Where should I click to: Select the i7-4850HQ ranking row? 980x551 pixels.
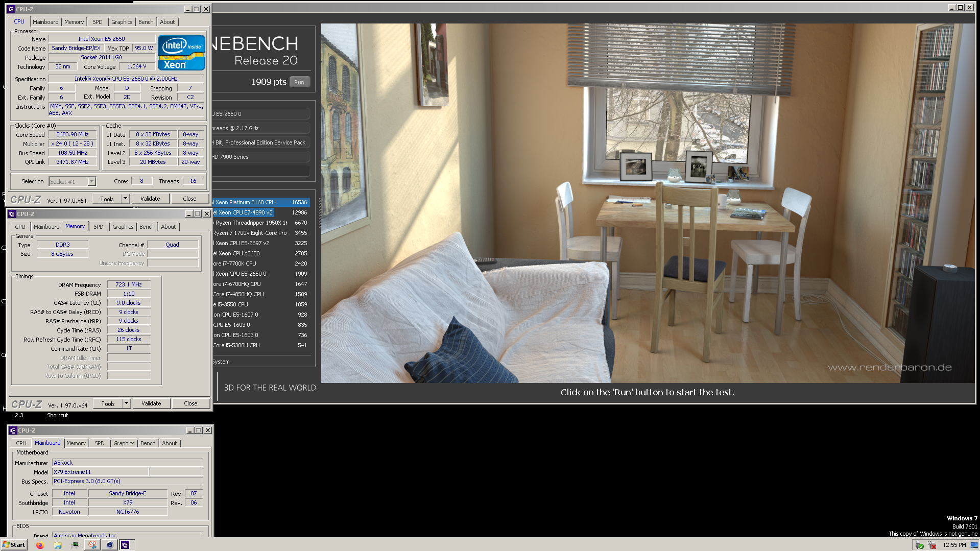[x=261, y=294]
